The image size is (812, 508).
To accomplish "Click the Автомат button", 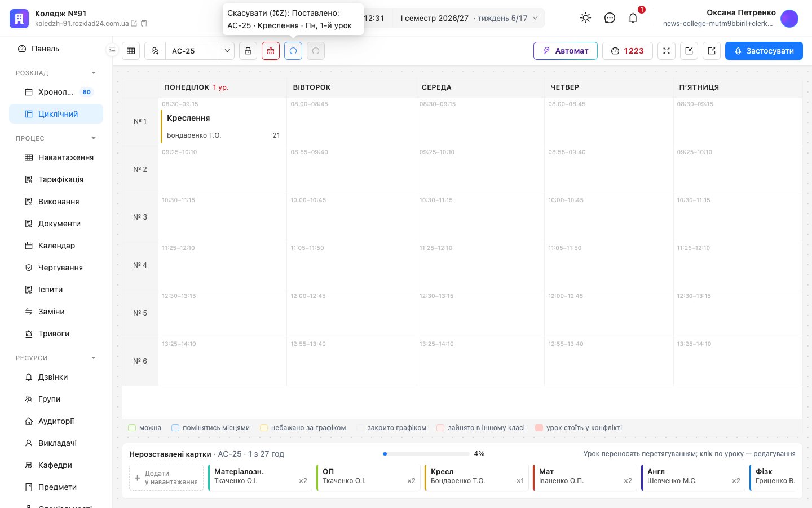I will pos(566,51).
